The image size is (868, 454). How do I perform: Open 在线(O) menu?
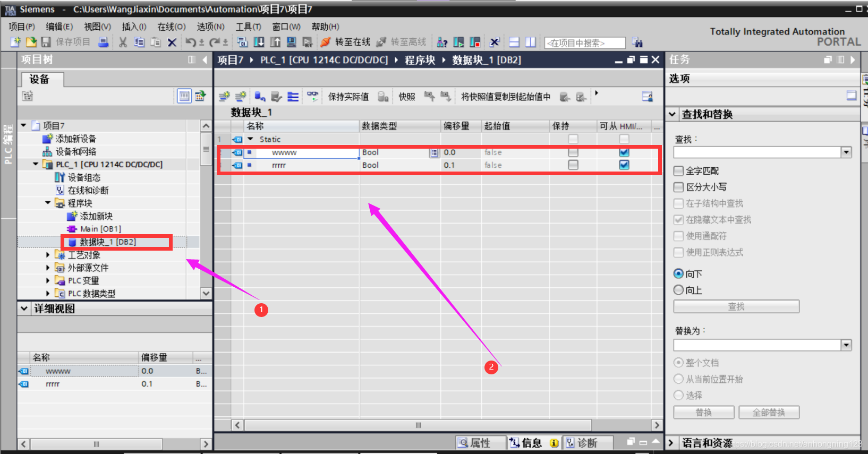(x=172, y=27)
